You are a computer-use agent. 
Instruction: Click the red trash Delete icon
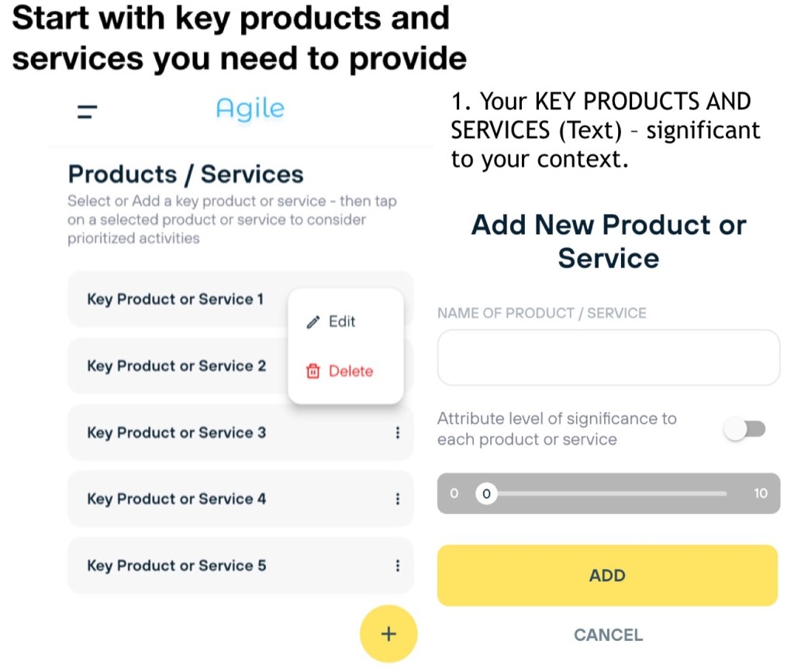click(313, 371)
